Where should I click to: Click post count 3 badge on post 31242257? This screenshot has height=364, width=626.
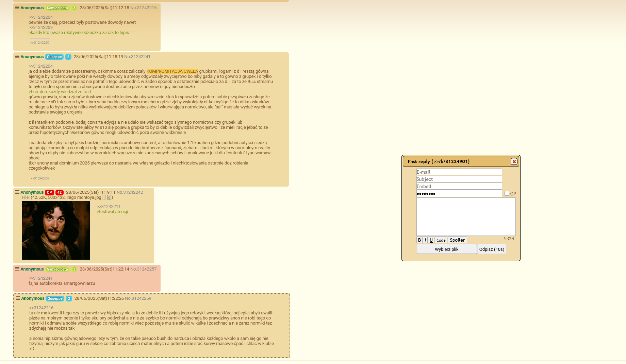(x=74, y=269)
